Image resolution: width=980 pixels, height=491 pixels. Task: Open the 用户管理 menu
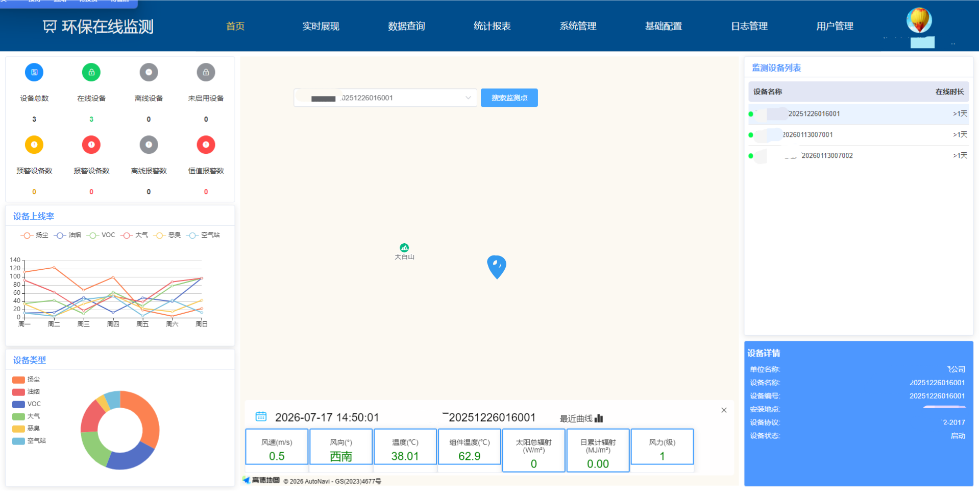[x=835, y=26]
